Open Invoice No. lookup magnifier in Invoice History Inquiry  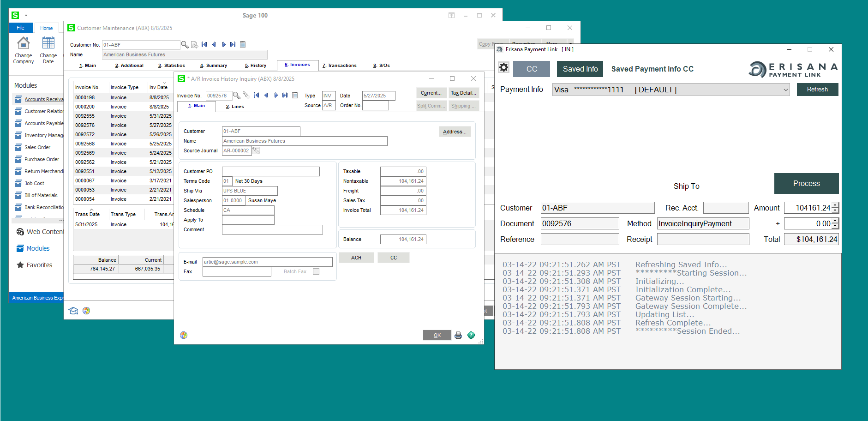pos(236,96)
